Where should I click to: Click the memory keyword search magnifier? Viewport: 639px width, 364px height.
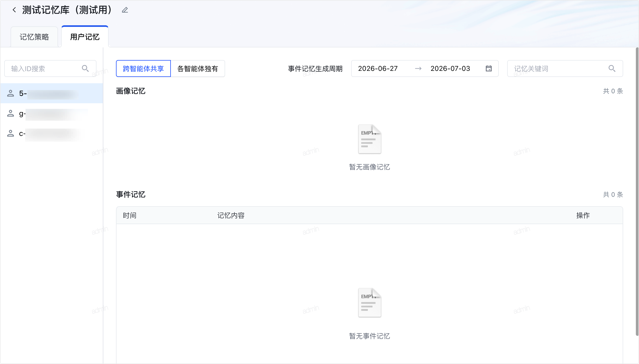(x=612, y=68)
